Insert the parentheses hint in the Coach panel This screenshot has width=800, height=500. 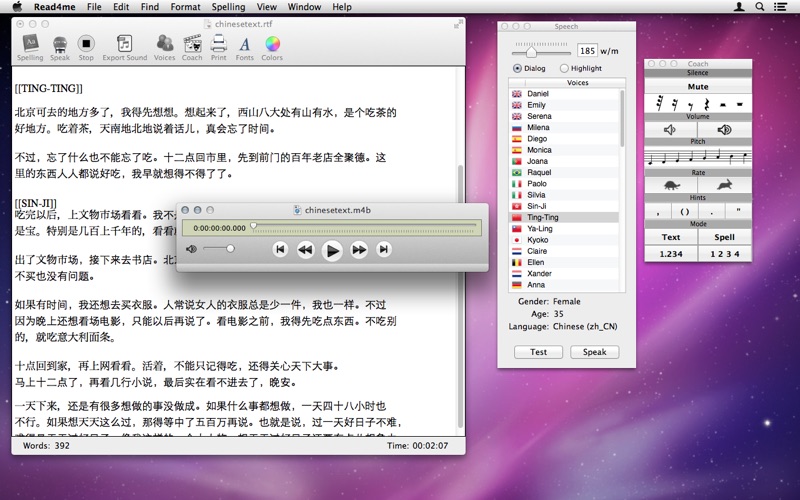tap(685, 212)
